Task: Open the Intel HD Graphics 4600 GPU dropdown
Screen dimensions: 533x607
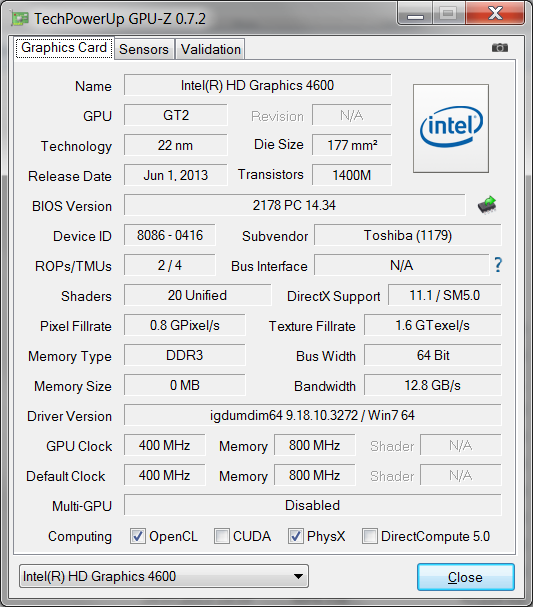Action: point(164,576)
